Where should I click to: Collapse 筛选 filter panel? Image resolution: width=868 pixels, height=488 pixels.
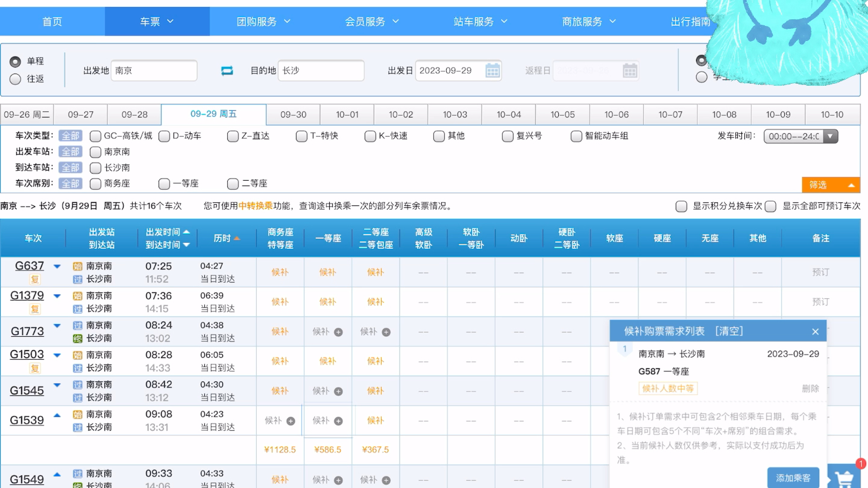point(831,185)
